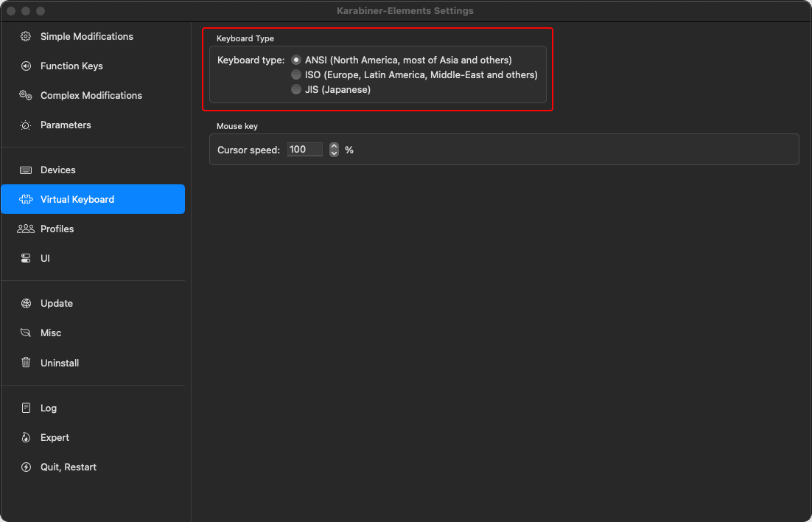The height and width of the screenshot is (522, 812).
Task: Click the ISO (Europe, Latin America) label text
Action: 421,74
